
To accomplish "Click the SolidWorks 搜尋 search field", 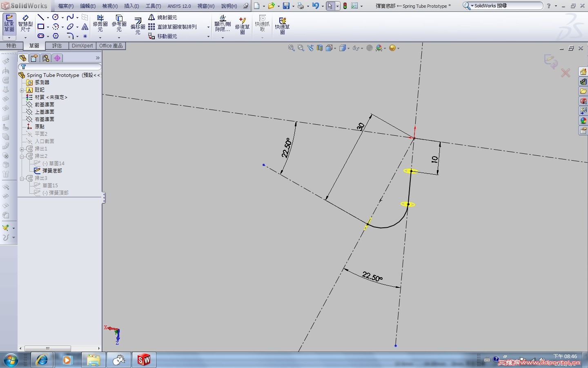I will click(x=503, y=6).
